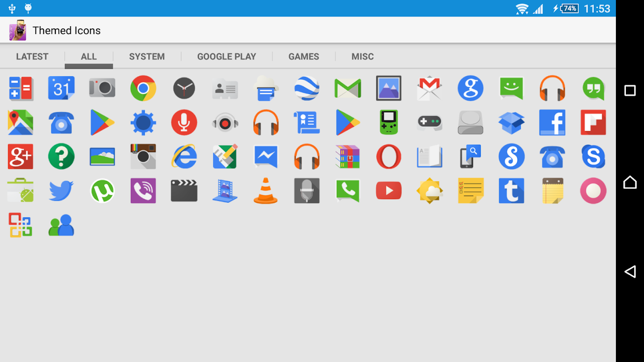The image size is (644, 362).
Task: Tap the Android Home navigation button
Action: [x=630, y=182]
